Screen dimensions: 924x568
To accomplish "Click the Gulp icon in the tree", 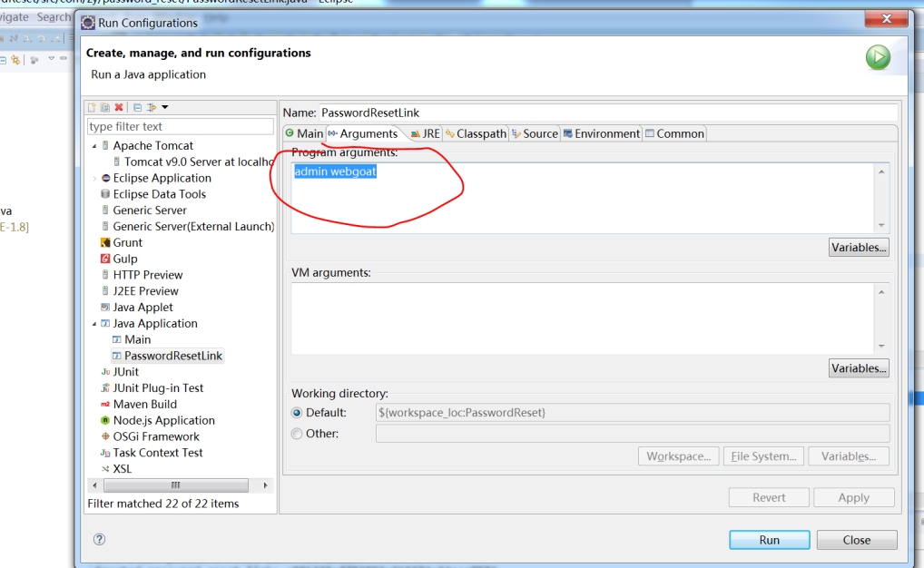I will point(105,259).
